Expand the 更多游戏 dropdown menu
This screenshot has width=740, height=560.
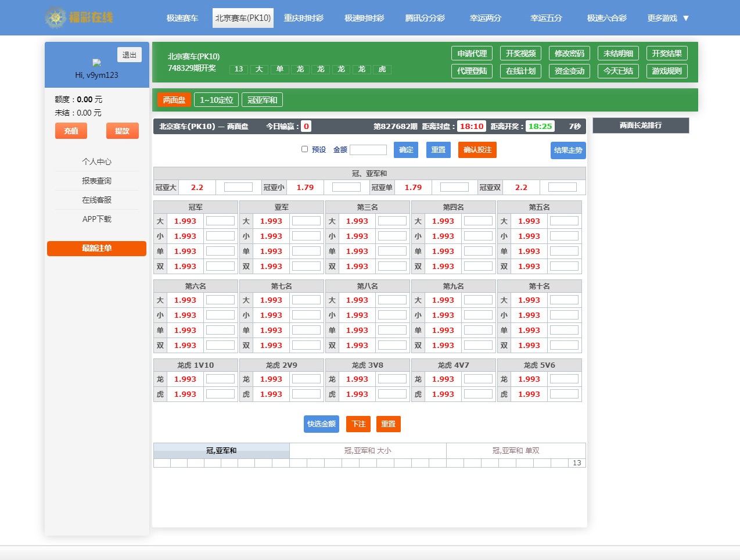668,18
